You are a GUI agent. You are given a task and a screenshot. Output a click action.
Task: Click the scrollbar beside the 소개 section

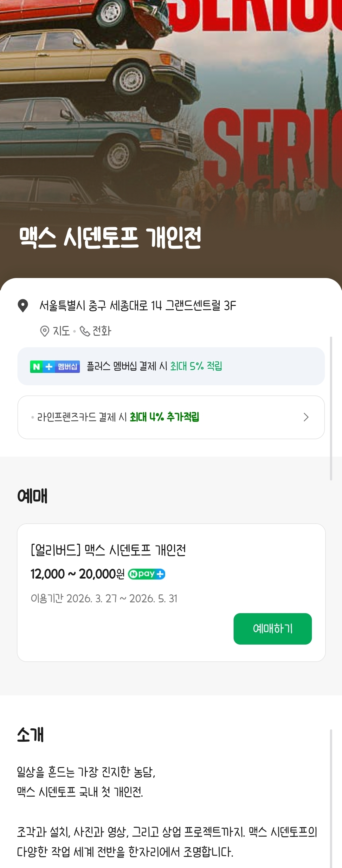[331, 795]
